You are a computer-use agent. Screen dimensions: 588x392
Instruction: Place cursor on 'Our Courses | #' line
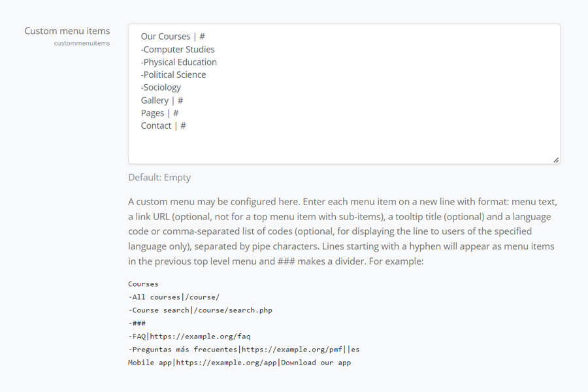pyautogui.click(x=173, y=37)
